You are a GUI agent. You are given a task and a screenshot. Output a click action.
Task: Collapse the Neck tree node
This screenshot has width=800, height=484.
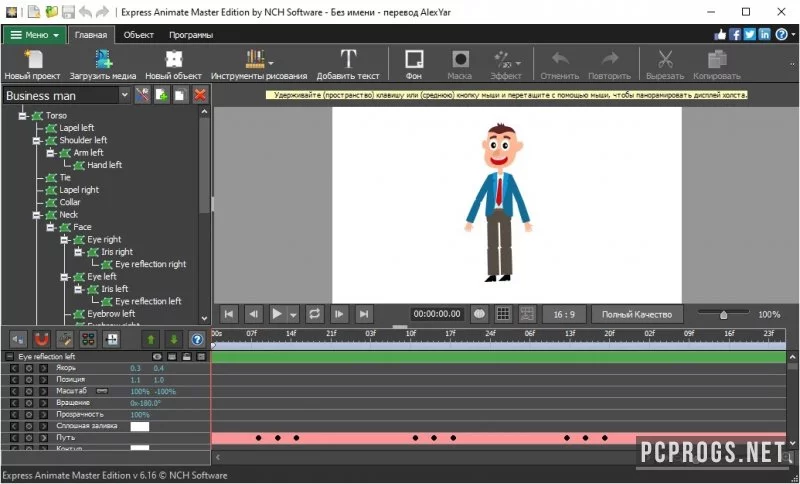(36, 215)
